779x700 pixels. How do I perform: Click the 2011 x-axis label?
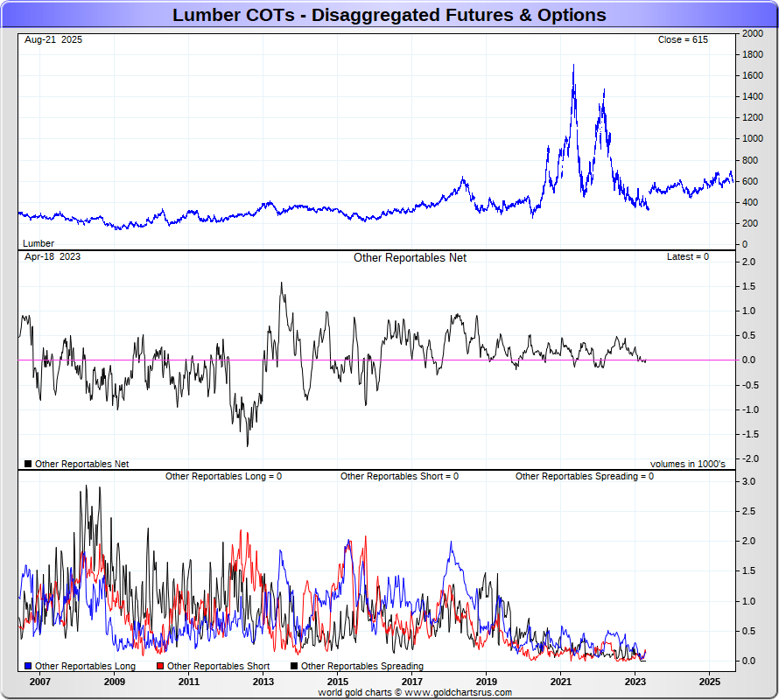coord(189,682)
